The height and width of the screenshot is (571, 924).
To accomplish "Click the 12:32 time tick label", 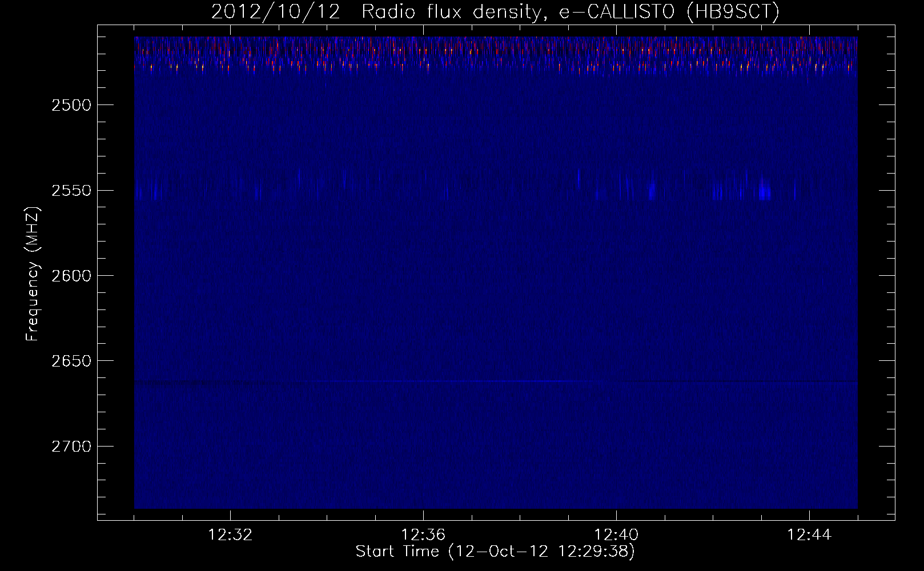I will [x=230, y=535].
